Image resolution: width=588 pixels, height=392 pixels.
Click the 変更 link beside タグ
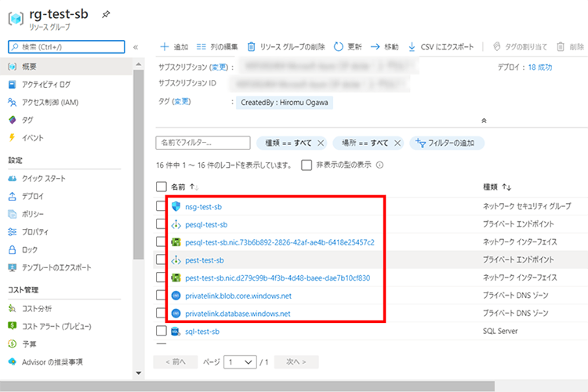click(x=182, y=102)
